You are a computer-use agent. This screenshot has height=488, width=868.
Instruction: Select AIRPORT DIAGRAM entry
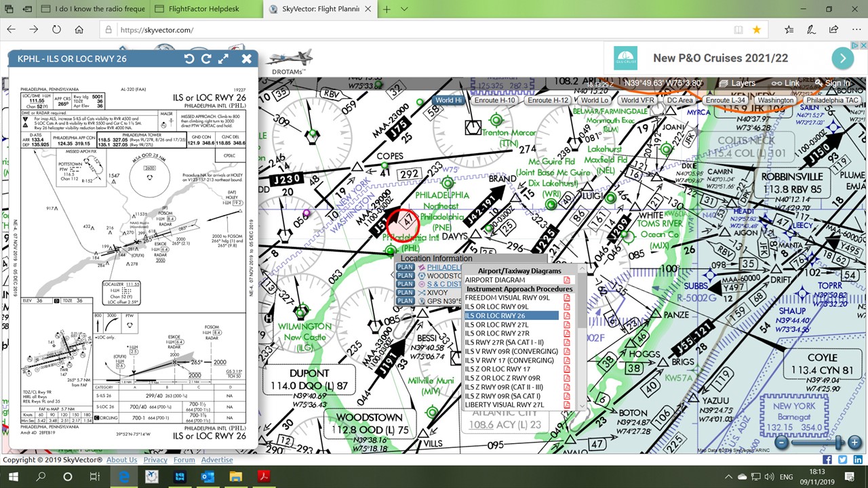point(495,280)
